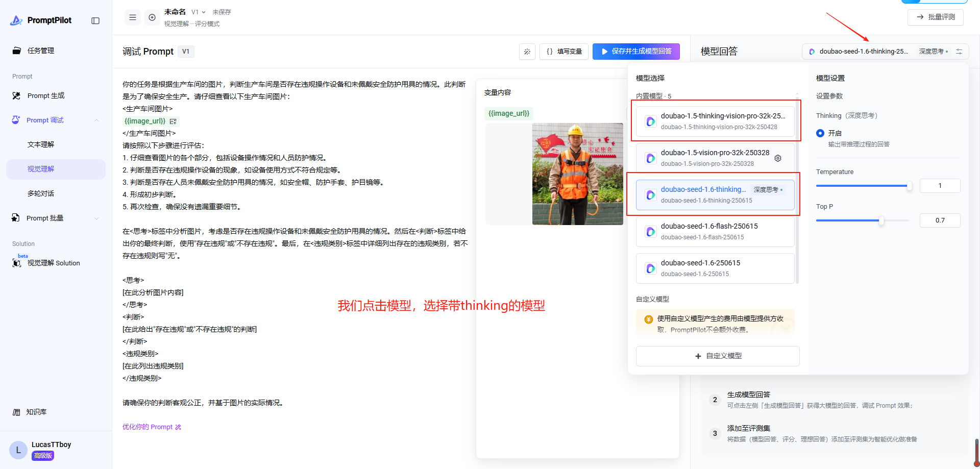Viewport: 980px width, 469px height.
Task: Enable the Thinking 开启 radio button
Action: click(820, 133)
